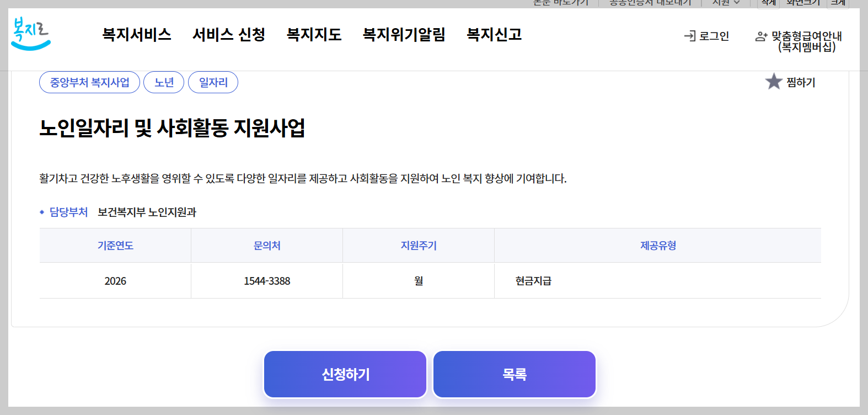The width and height of the screenshot is (868, 415).
Task: Click the 현금지급 cell
Action: [658, 281]
